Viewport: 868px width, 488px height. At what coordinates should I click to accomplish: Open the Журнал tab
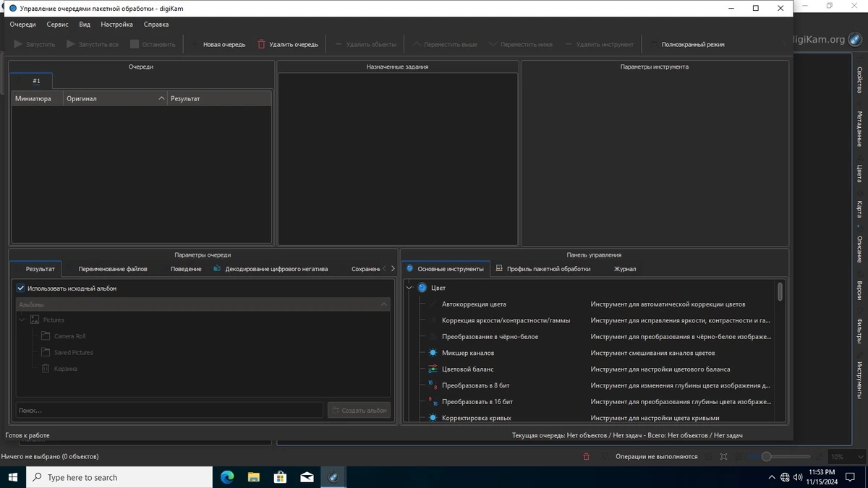pos(625,269)
